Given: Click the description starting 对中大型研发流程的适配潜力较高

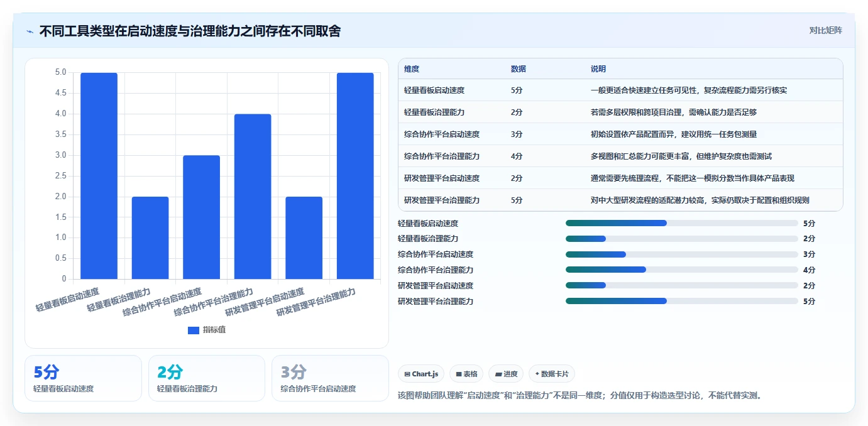Looking at the screenshot, I should pos(700,200).
